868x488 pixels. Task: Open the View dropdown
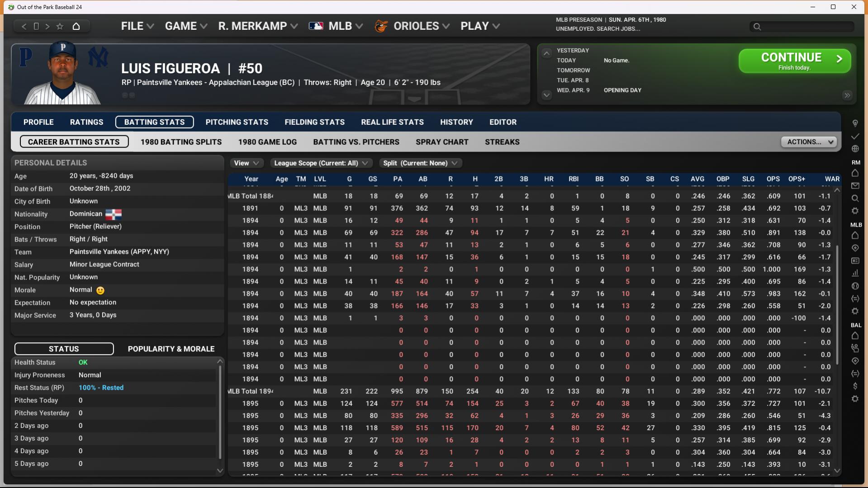[246, 163]
